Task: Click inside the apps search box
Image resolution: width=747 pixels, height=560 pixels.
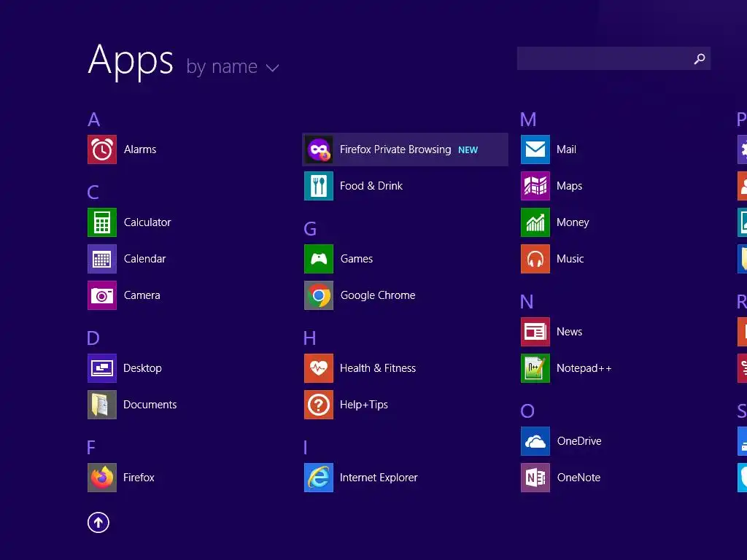Action: pos(614,58)
